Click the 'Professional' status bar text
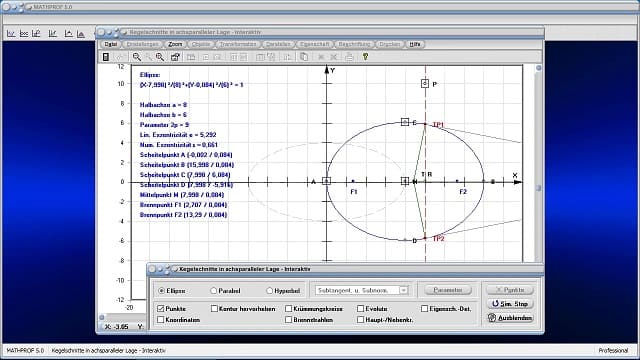This screenshot has height=360, width=640. click(x=613, y=351)
